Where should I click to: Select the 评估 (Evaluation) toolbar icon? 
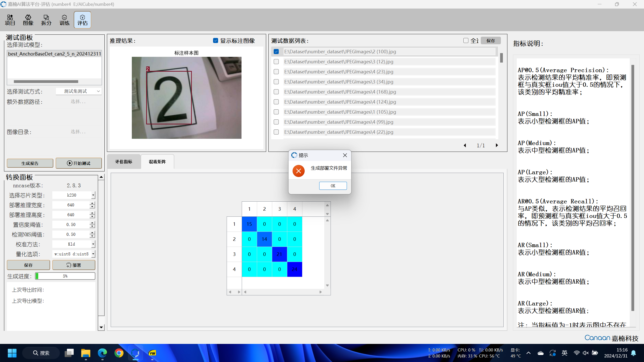click(83, 20)
